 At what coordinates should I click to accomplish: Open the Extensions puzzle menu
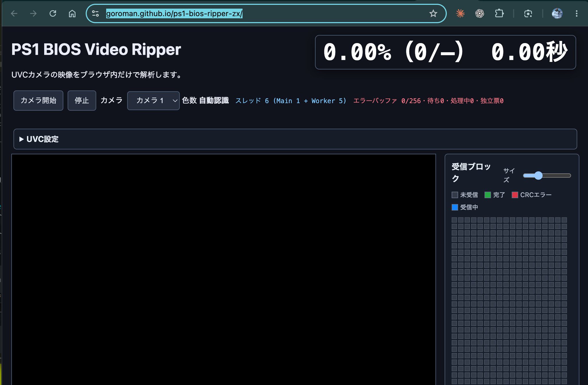coord(499,13)
